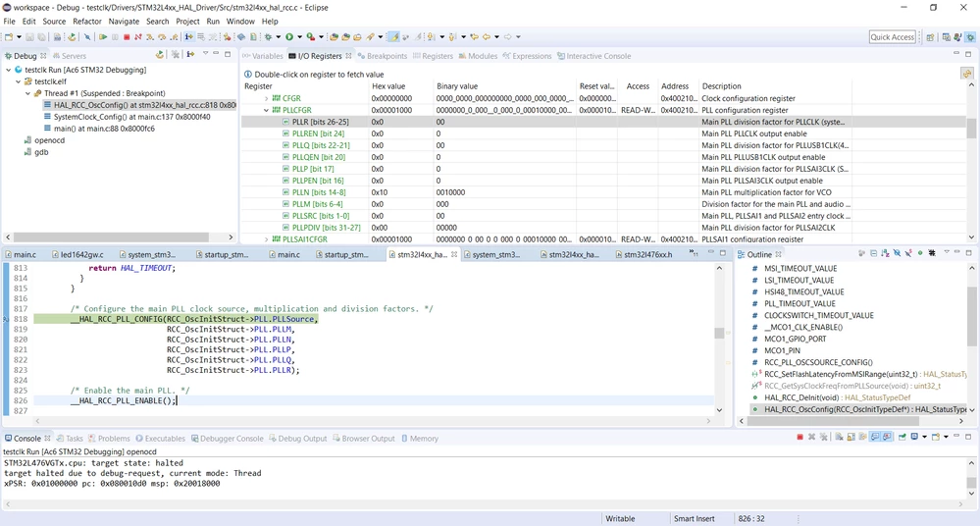Click Hide Fields icon in Outline view
The height and width of the screenshot is (526, 980).
[897, 253]
